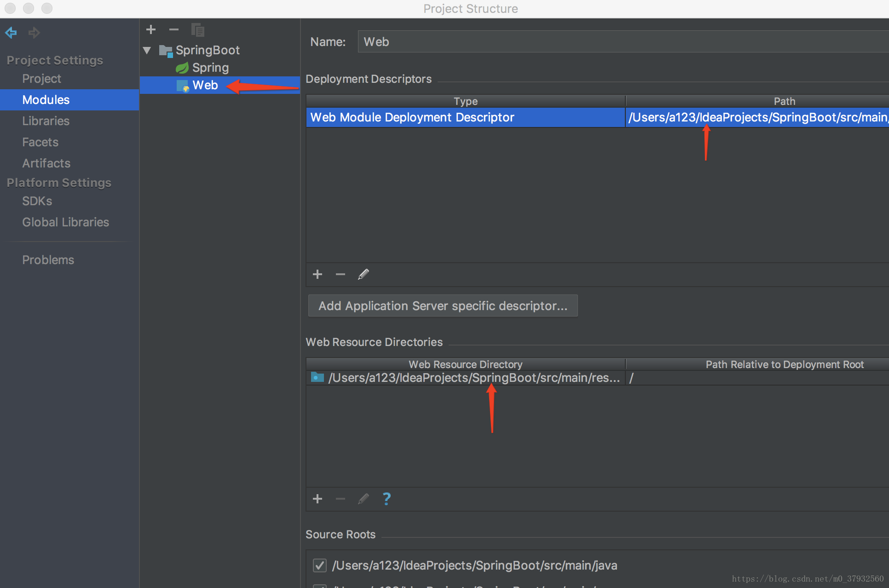Select the deployment descriptor path cell
The image size is (889, 588).
click(757, 117)
